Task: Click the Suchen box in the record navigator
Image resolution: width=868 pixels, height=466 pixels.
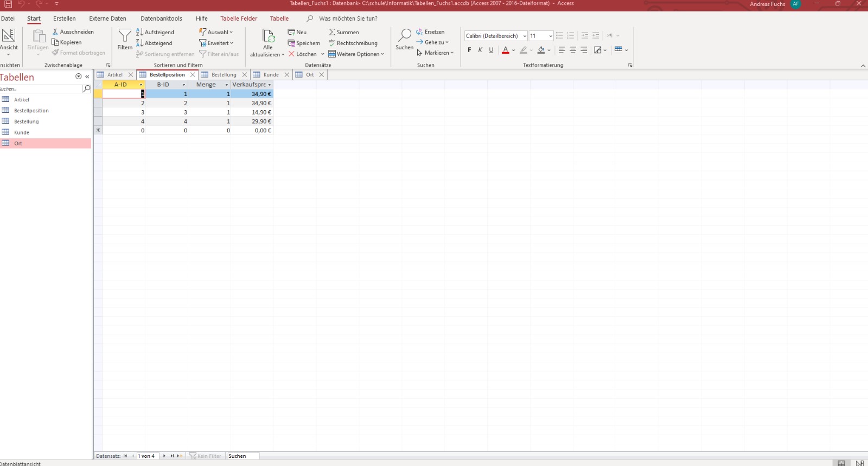Action: (x=242, y=456)
